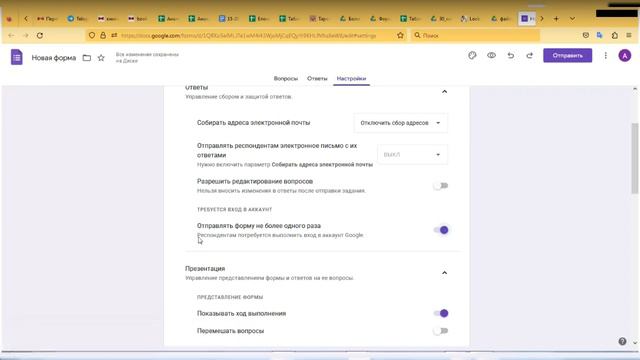Open the help question mark icon
The image size is (640, 360).
tap(622, 341)
